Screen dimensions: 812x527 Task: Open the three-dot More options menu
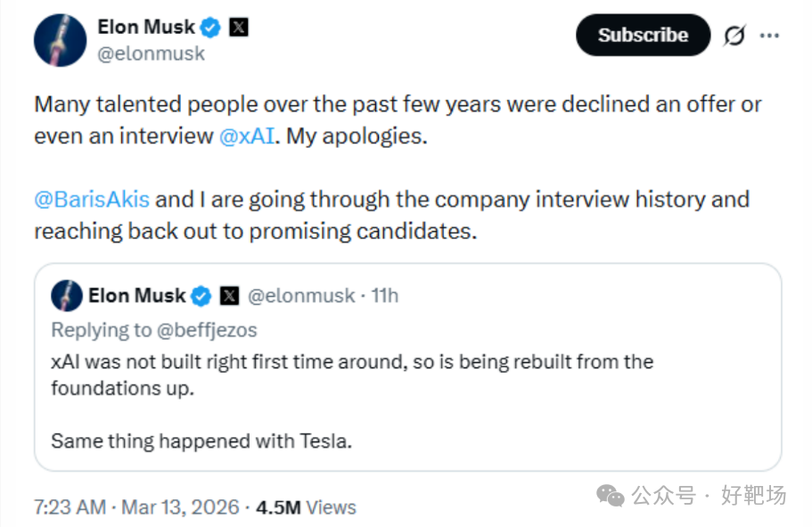pos(769,36)
